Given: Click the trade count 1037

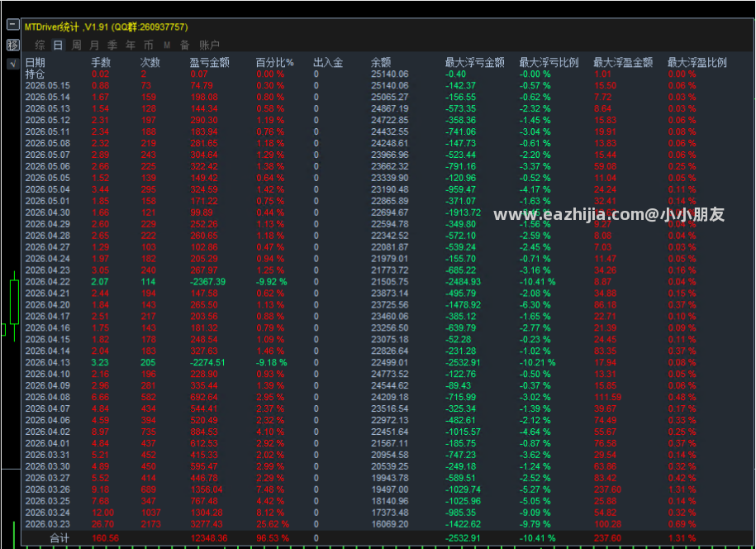Looking at the screenshot, I should pyautogui.click(x=151, y=513).
